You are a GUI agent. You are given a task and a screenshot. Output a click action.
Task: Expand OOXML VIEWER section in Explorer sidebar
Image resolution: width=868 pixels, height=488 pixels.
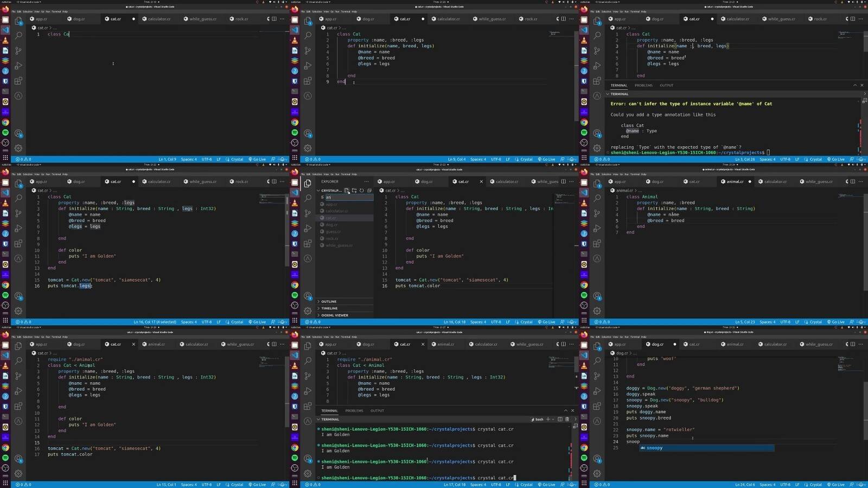[344, 315]
